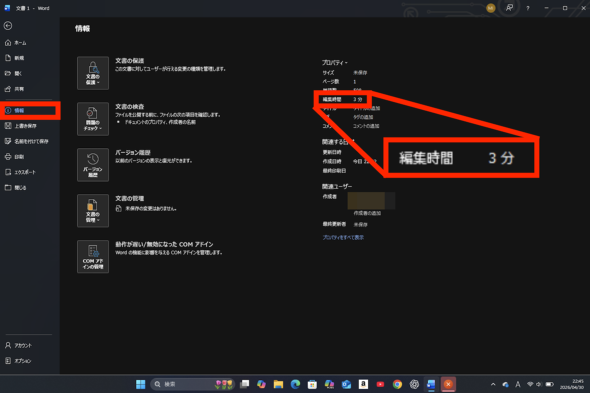This screenshot has width=590, height=393.
Task: Open network Wi-Fi tray icon
Action: pos(530,384)
